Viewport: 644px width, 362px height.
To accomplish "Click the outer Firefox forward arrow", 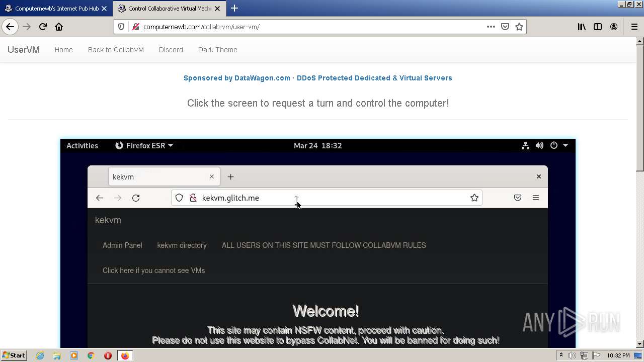I will [27, 27].
